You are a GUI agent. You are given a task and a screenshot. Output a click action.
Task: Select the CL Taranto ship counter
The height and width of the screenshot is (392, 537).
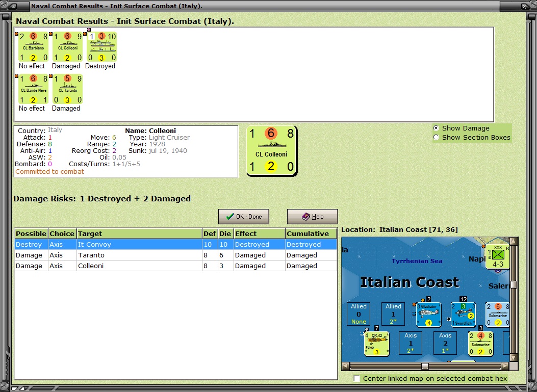tap(67, 89)
